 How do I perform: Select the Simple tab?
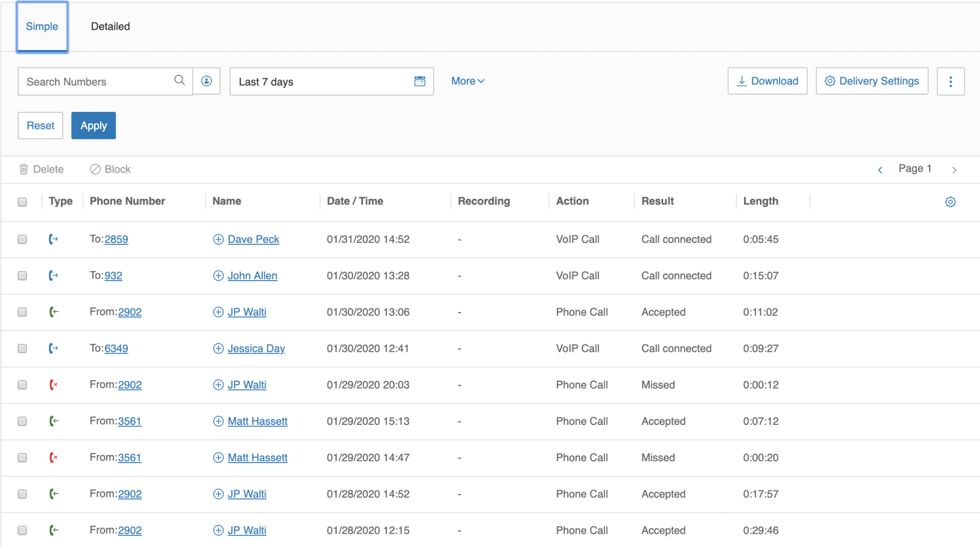pyautogui.click(x=42, y=26)
